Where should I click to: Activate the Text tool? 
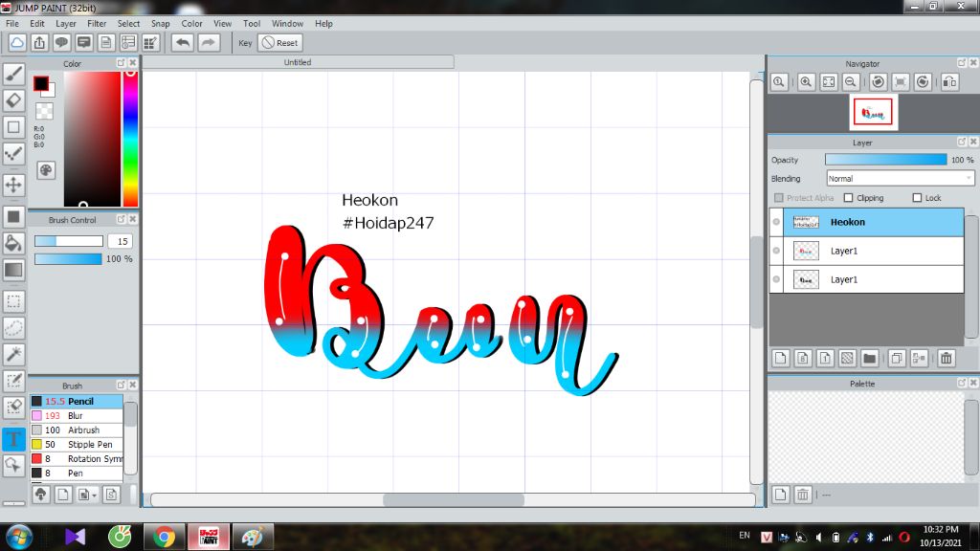point(13,438)
